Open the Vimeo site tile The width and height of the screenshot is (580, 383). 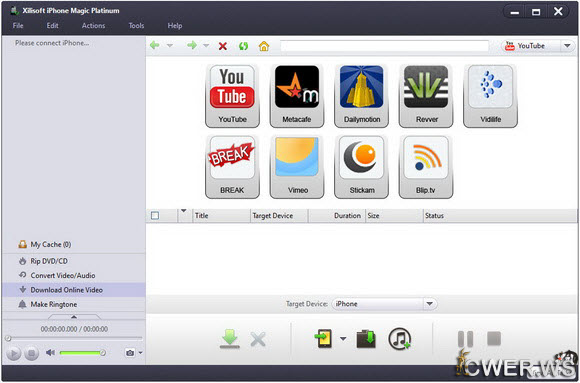(x=297, y=167)
